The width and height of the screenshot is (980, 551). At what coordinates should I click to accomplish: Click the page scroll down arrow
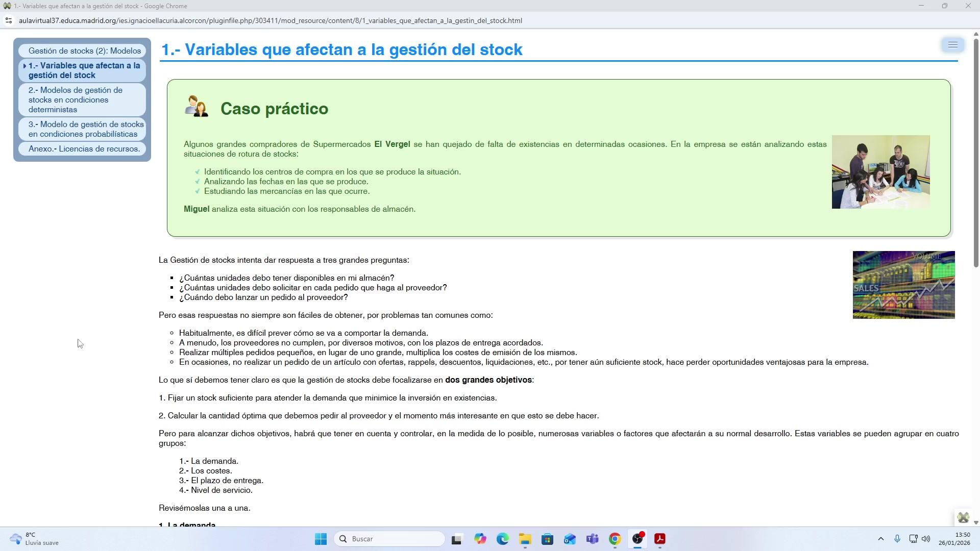tap(976, 522)
